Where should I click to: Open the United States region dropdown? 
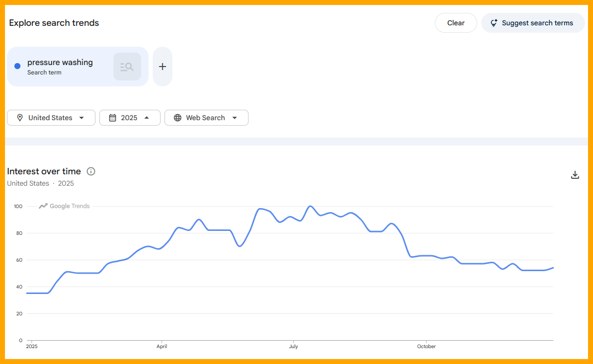[51, 118]
